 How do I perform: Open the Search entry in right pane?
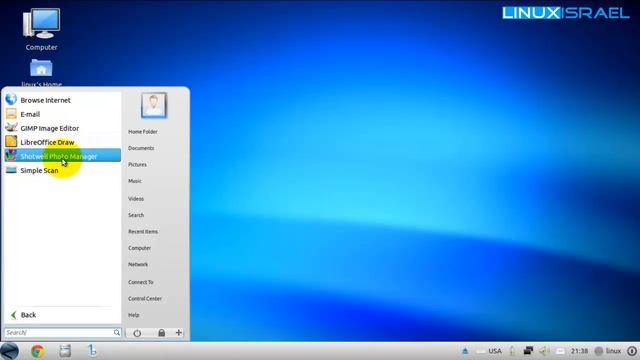click(x=136, y=215)
